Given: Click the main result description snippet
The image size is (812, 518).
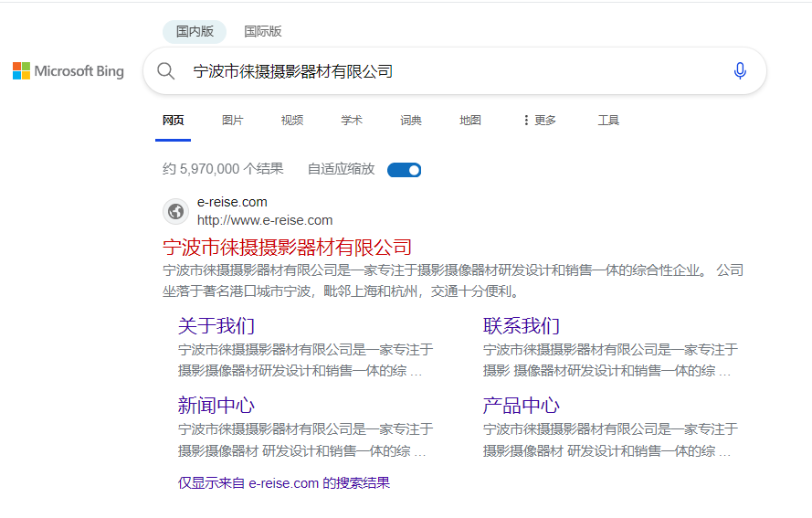Looking at the screenshot, I should pos(453,280).
